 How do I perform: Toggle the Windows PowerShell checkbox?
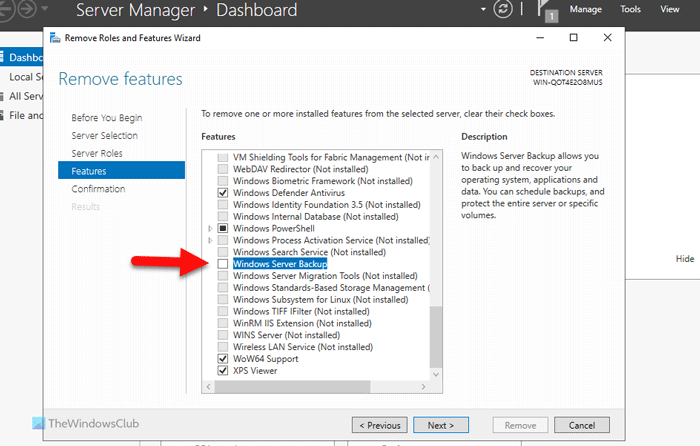(223, 228)
